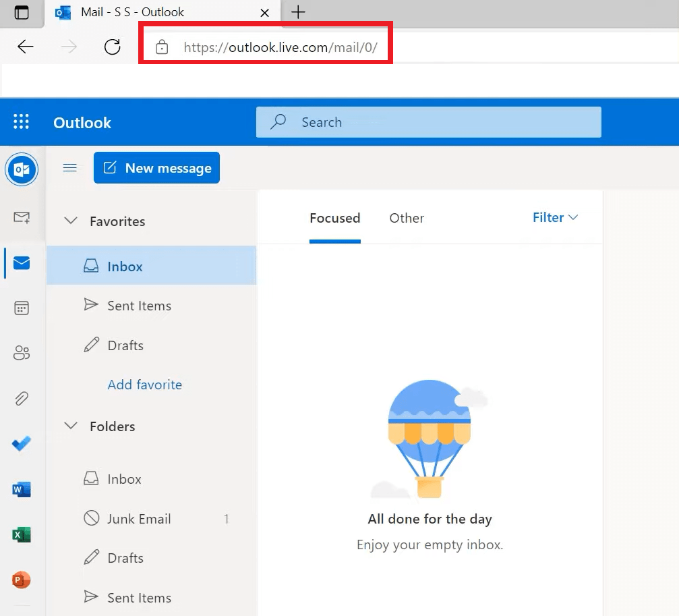Click the Add favorite link

(145, 385)
